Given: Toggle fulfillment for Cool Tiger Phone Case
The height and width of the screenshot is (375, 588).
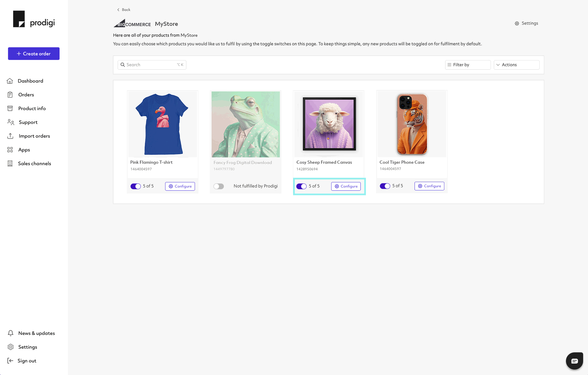Looking at the screenshot, I should [384, 186].
